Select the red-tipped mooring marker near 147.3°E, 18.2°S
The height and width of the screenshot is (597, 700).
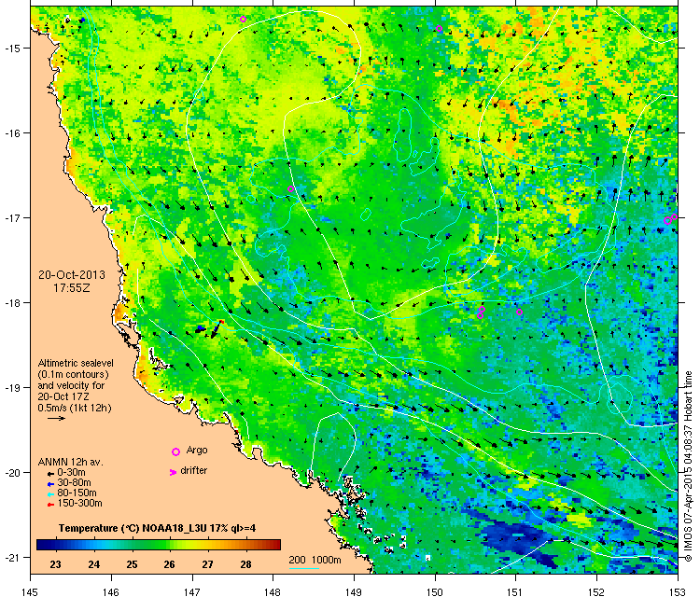pyautogui.click(x=217, y=327)
